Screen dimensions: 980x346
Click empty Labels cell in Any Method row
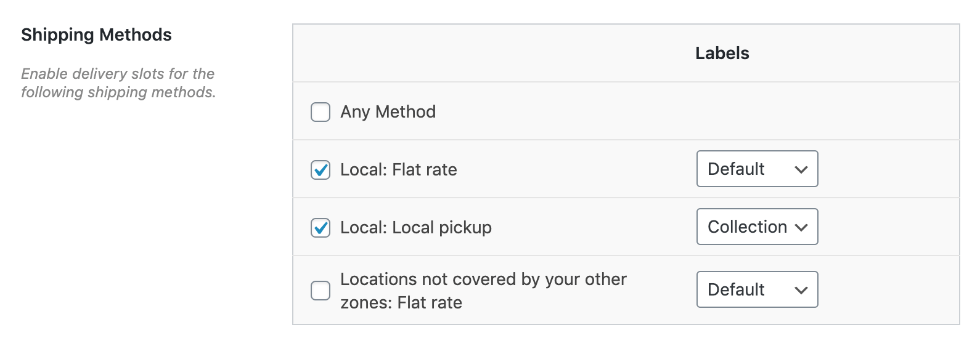(757, 112)
